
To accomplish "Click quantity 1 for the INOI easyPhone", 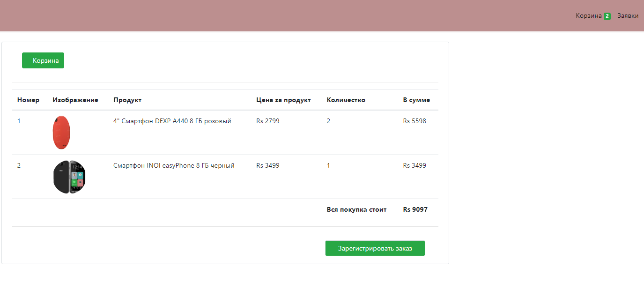I will [328, 165].
